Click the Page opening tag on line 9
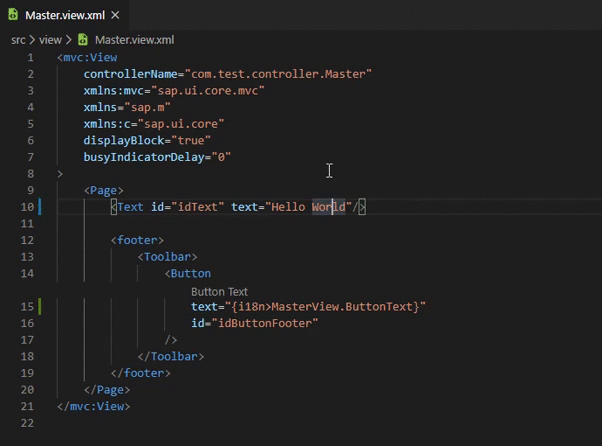Viewport: 602px width, 446px height. [104, 190]
